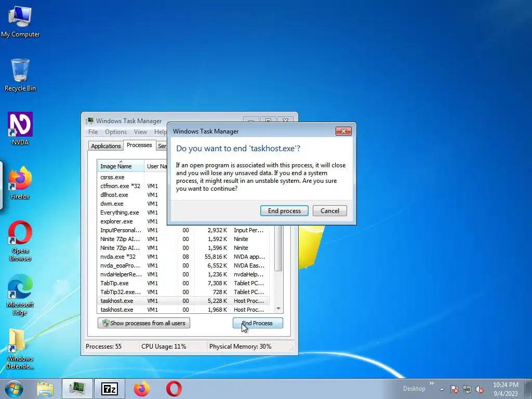Cancel the end process confirmation
Screen dimensions: 532x399
pyautogui.click(x=330, y=211)
